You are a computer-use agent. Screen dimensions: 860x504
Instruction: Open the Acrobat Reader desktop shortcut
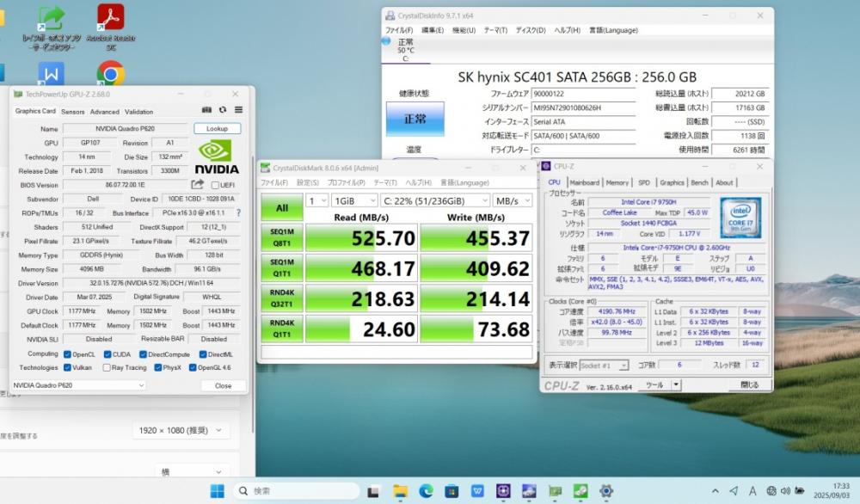coord(111,28)
